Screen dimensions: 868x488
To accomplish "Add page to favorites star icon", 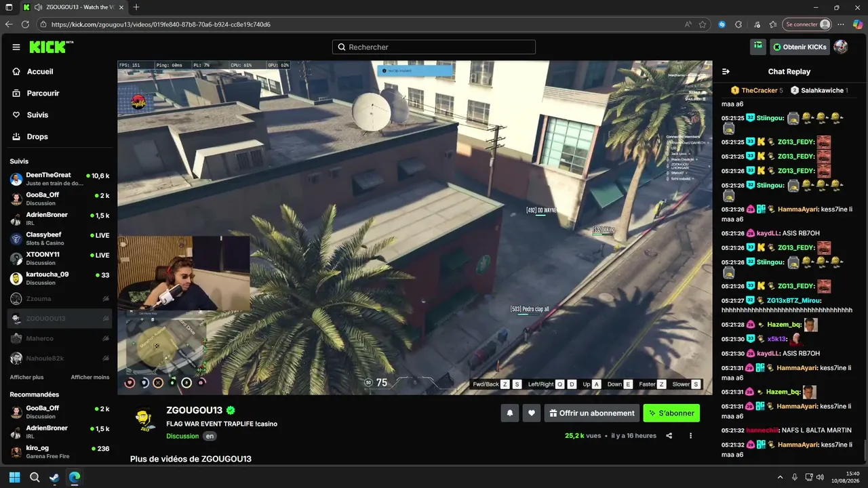I will pyautogui.click(x=703, y=24).
